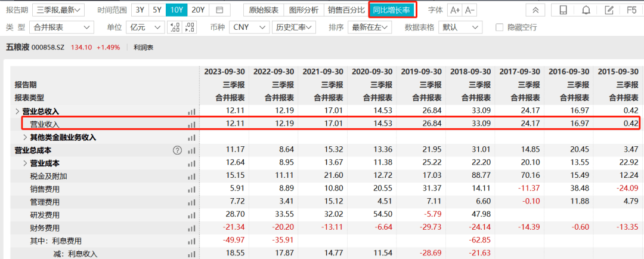The image size is (644, 259).
Task: Click the calculator/device icon in top toolbar
Action: [563, 10]
